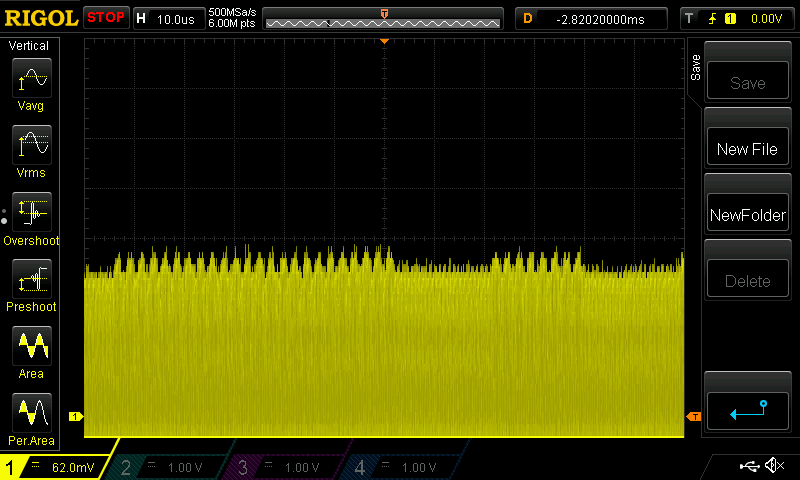Click the New File button

[x=747, y=147]
